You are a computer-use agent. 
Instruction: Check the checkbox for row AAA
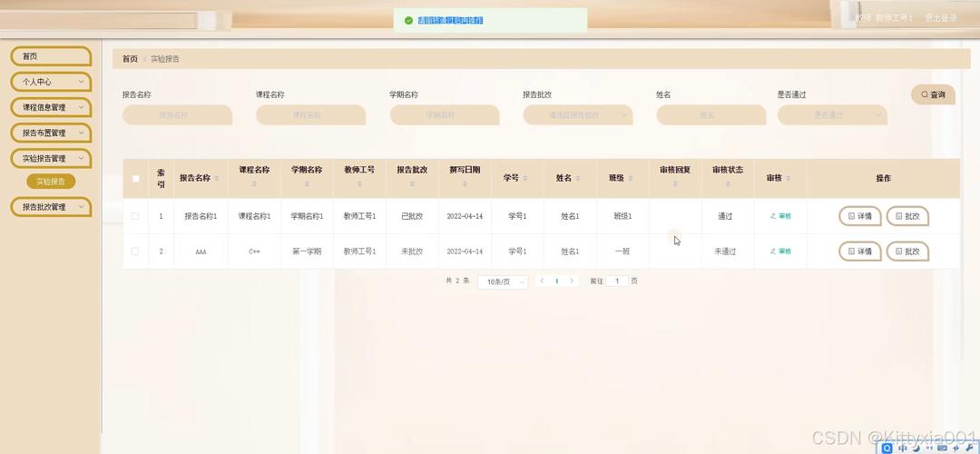[x=135, y=252]
